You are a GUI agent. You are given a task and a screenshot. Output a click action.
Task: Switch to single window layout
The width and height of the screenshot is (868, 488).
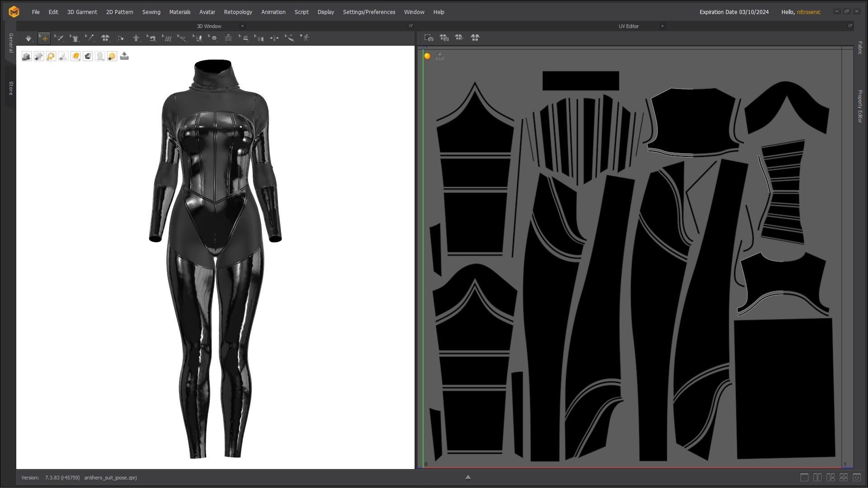tap(804, 477)
